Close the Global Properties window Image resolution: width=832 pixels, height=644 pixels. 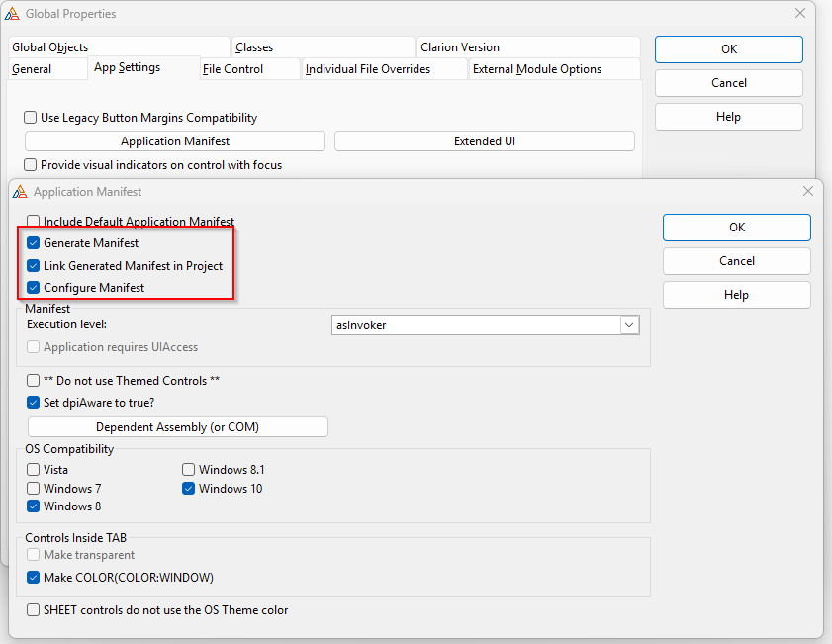(800, 14)
